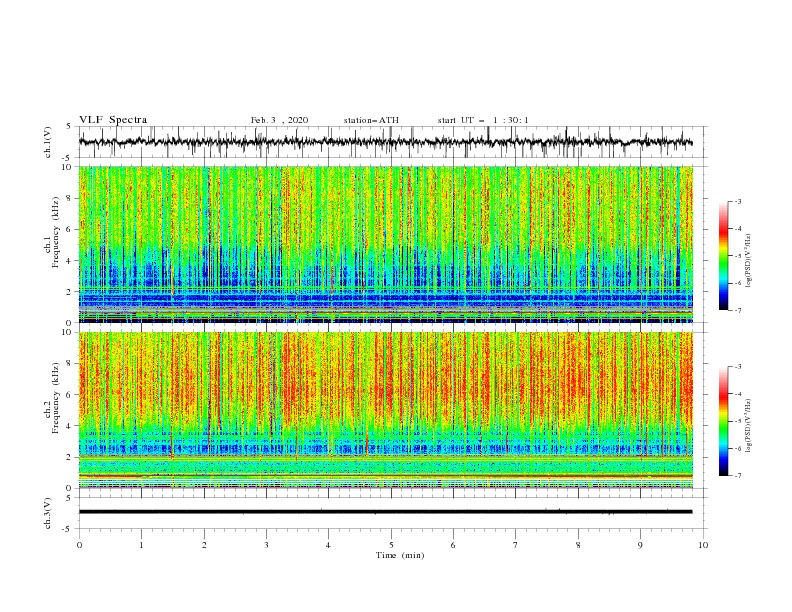The width and height of the screenshot is (792, 612).
Task: Click the "ch.3(V)" axis label
Action: [x=48, y=513]
